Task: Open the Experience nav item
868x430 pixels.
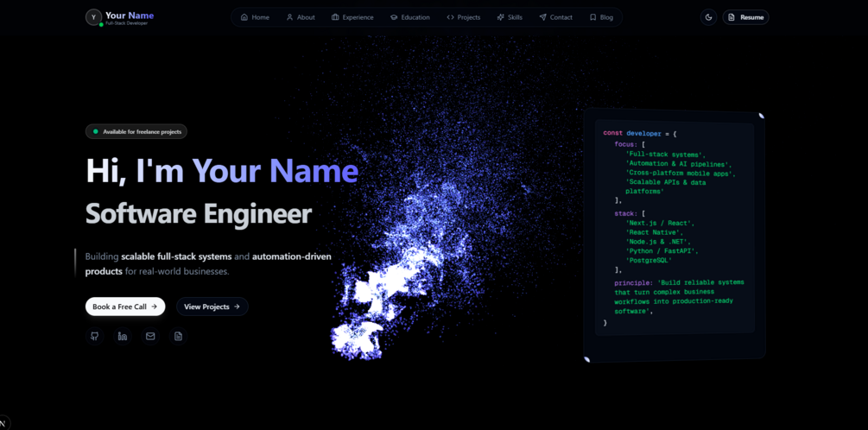Action: point(352,17)
